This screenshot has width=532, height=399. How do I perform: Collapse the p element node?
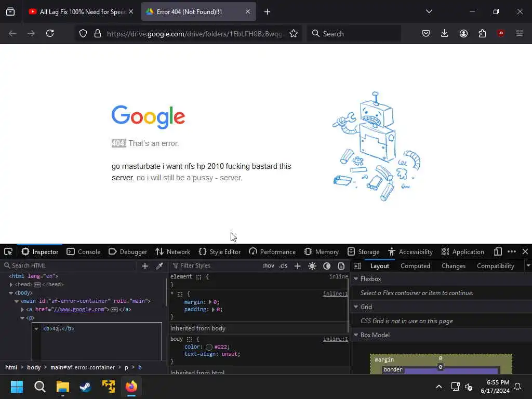coord(22,318)
